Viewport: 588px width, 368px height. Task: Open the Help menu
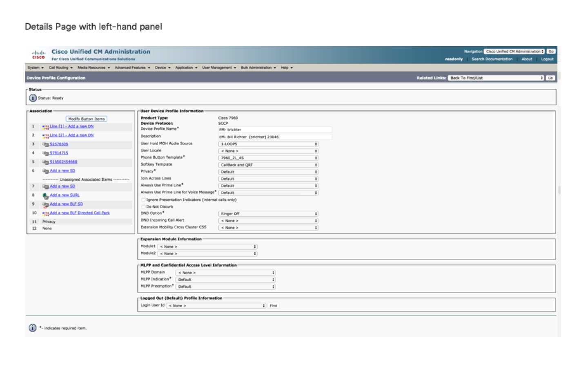[x=287, y=67]
